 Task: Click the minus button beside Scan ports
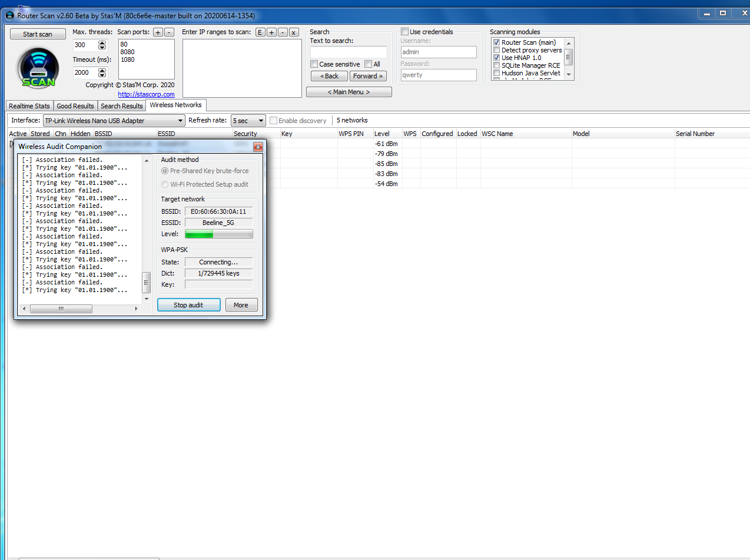[169, 32]
